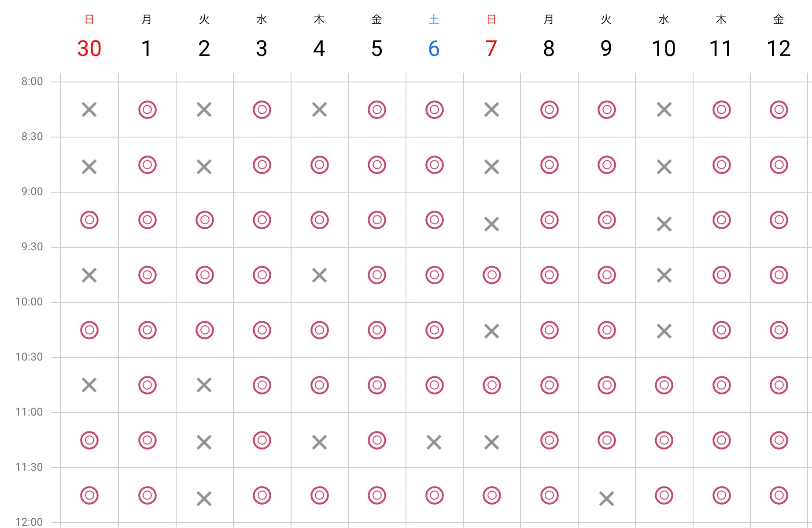812x528 pixels.
Task: Click X mark Thursday 4th at 9:30
Action: (x=319, y=275)
